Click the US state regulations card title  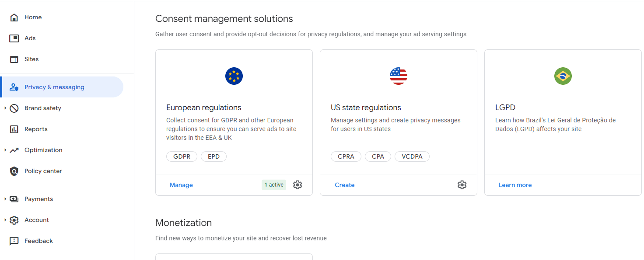click(366, 108)
